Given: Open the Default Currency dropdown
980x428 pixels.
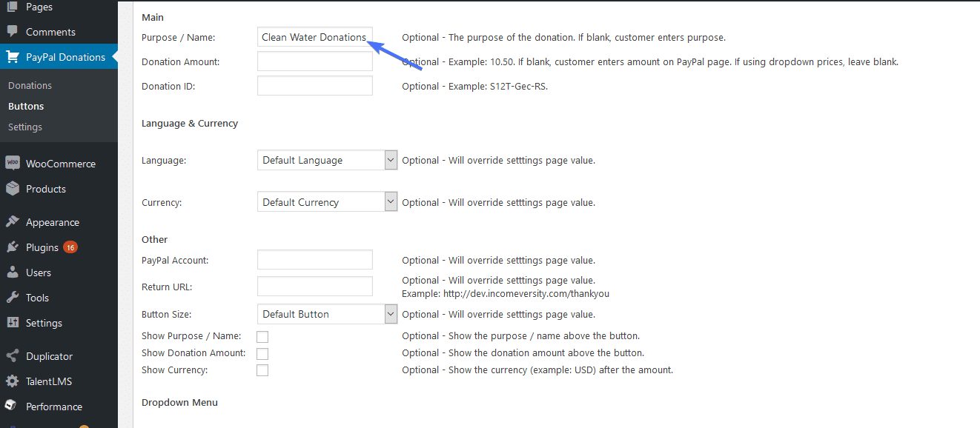Looking at the screenshot, I should point(328,202).
